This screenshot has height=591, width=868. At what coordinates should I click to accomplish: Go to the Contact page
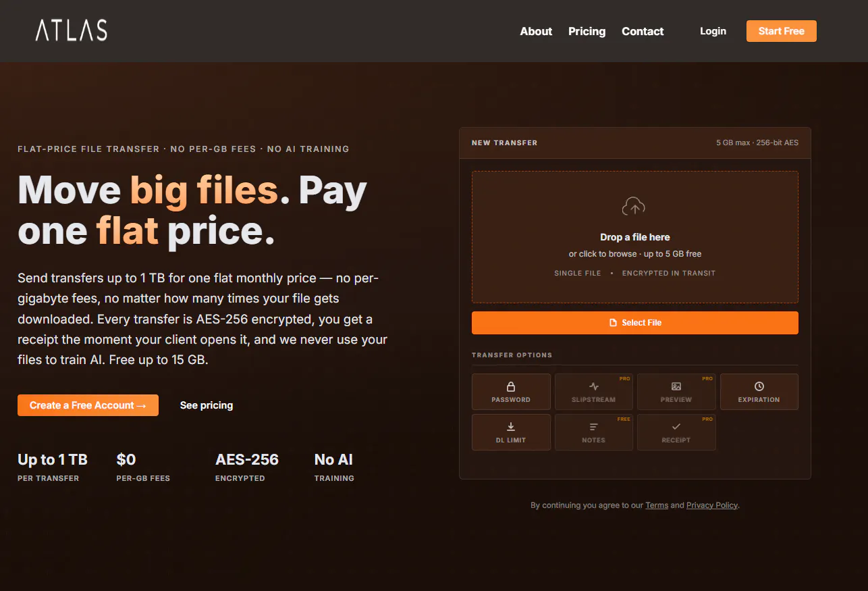coord(643,31)
